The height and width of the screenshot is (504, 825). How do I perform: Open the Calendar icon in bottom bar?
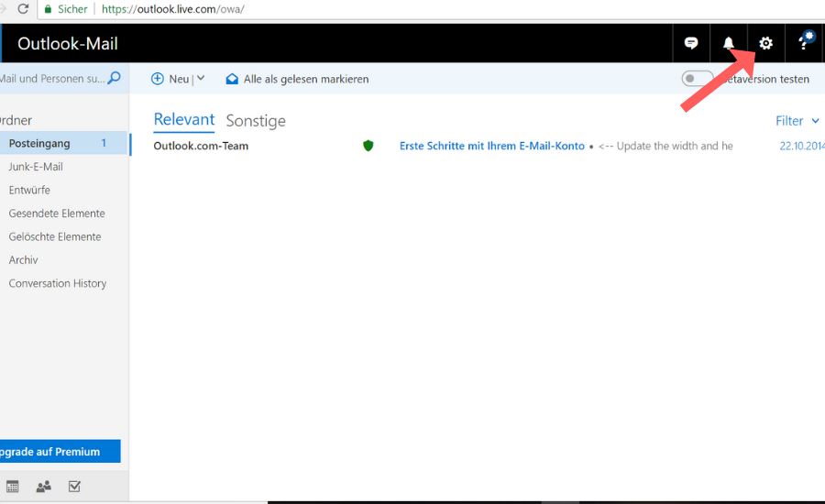click(12, 487)
